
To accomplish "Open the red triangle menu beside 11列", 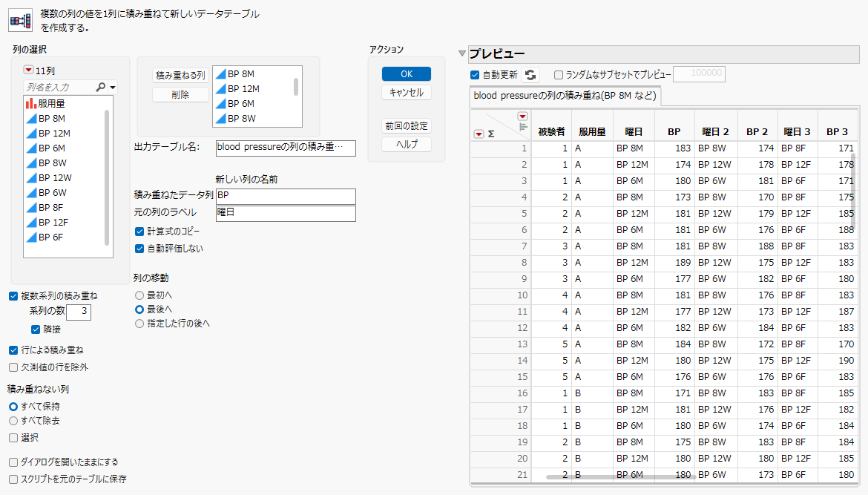I will tap(28, 71).
